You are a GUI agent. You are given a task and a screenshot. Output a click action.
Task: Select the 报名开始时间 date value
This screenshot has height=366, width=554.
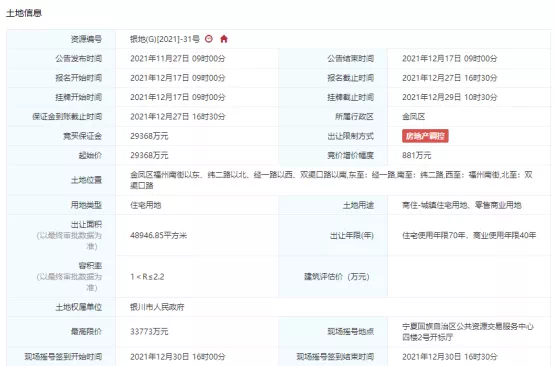[177, 78]
